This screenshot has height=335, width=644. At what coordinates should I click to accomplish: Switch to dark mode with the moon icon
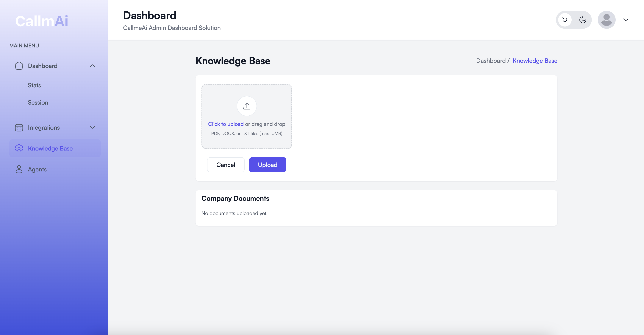pyautogui.click(x=582, y=20)
